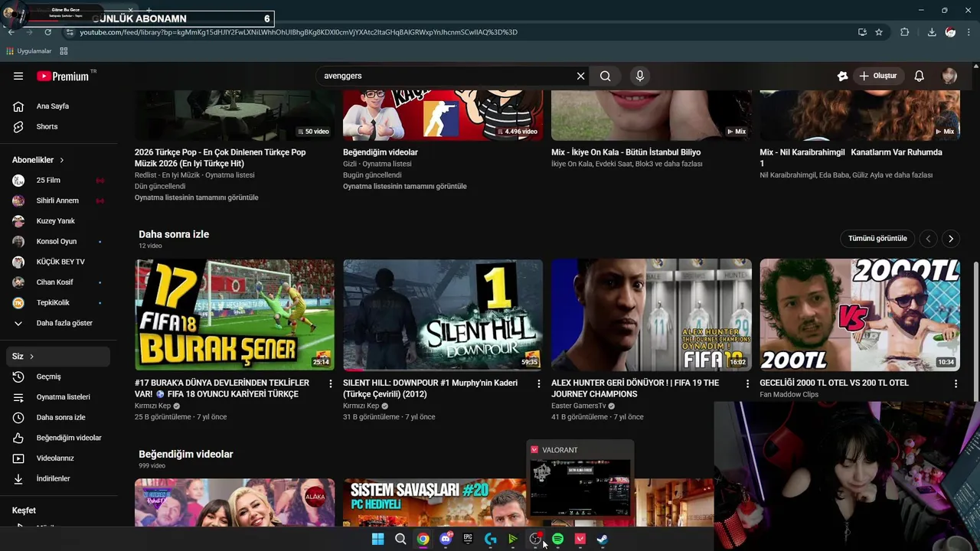Open the TepkiKolik subscription channel

click(59, 302)
